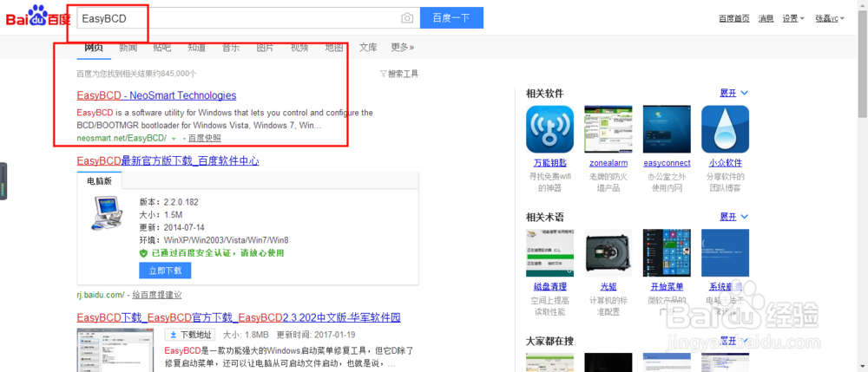Viewport: 868px width, 372px height.
Task: Open 光驱 optical drive thumbnail
Action: (608, 252)
